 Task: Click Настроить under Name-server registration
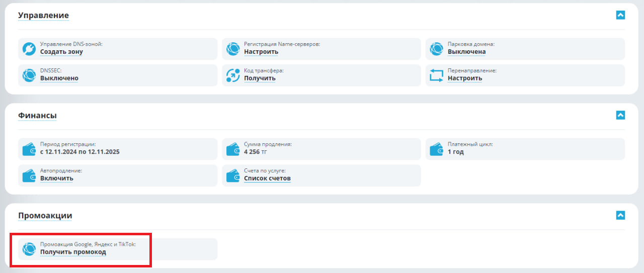pos(261,52)
